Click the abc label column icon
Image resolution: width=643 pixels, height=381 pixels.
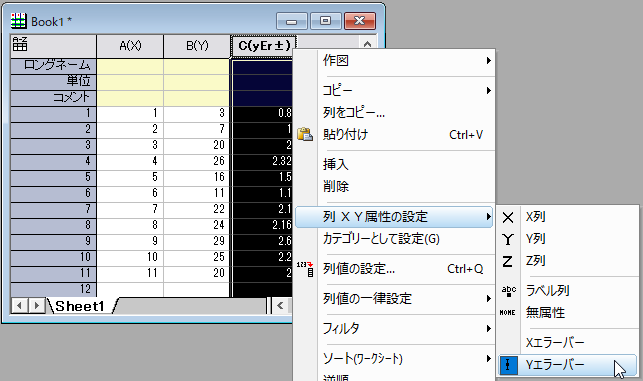point(508,291)
